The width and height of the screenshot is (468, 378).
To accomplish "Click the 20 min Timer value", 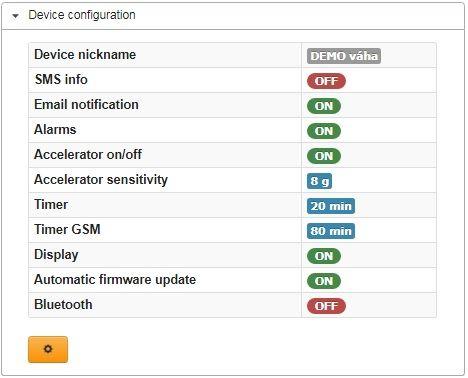I will [x=331, y=206].
